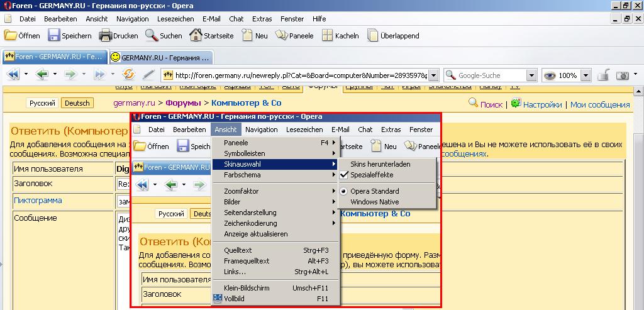Click the padlock security icon
644x310 pixels.
coord(603,75)
